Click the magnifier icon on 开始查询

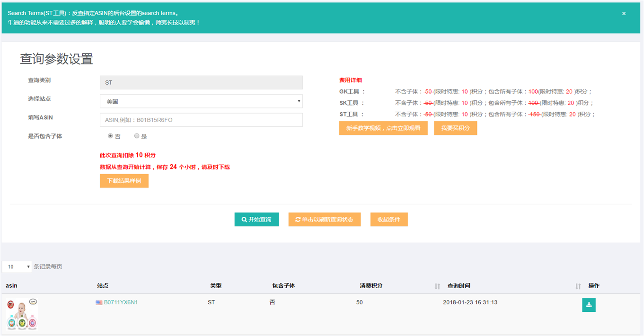click(x=244, y=220)
